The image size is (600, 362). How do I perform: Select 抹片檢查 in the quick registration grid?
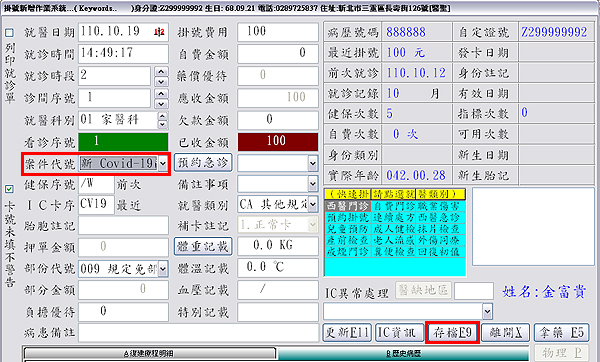click(x=440, y=229)
